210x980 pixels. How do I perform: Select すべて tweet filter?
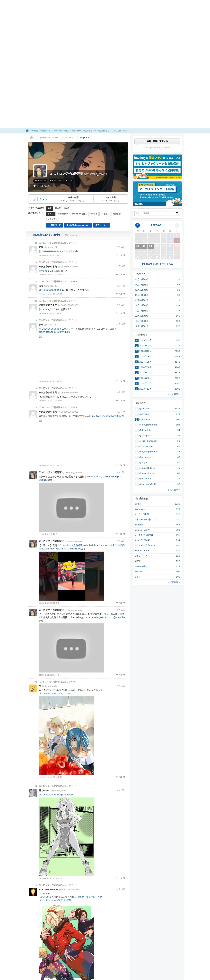[x=51, y=214]
